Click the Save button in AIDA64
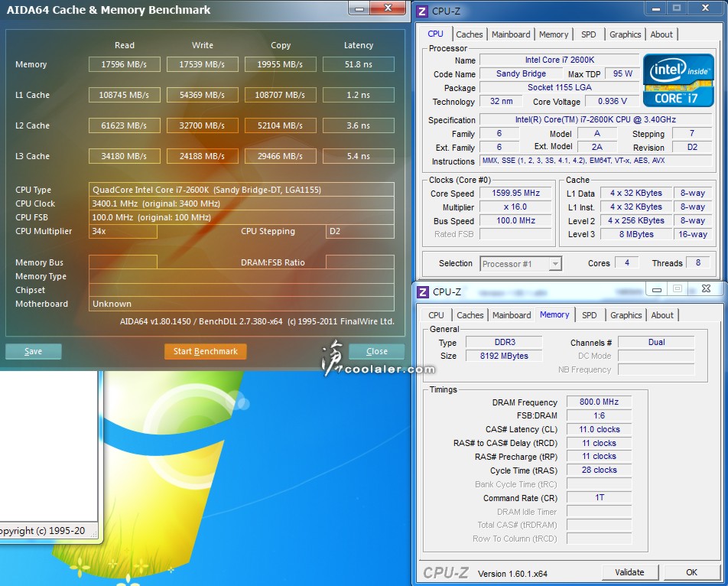728x586 pixels. click(x=33, y=351)
